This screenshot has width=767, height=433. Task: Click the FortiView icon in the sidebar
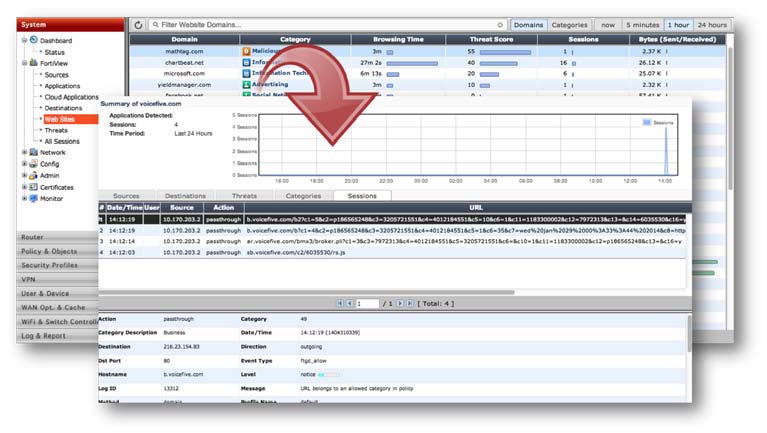pyautogui.click(x=34, y=63)
